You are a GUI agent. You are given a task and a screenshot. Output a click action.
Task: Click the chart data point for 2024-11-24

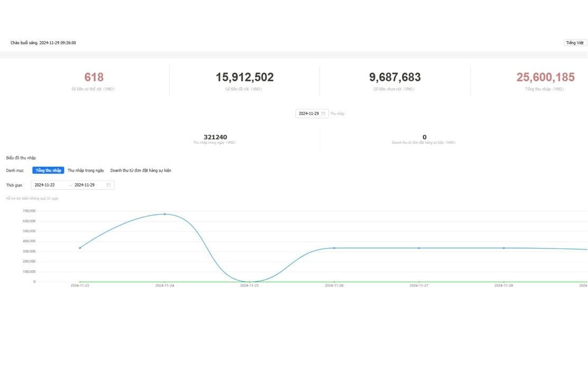[165, 214]
